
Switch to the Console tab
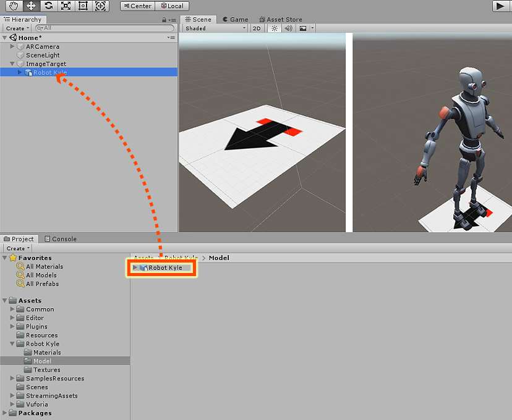click(x=61, y=238)
